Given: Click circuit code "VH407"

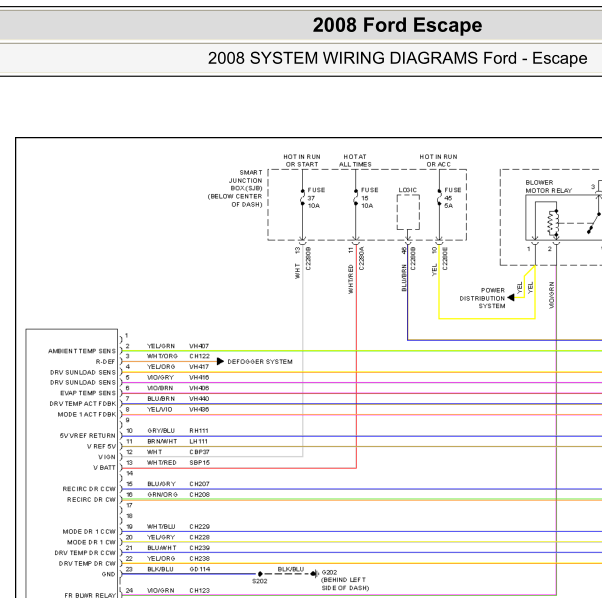Looking at the screenshot, I should click(x=199, y=346).
